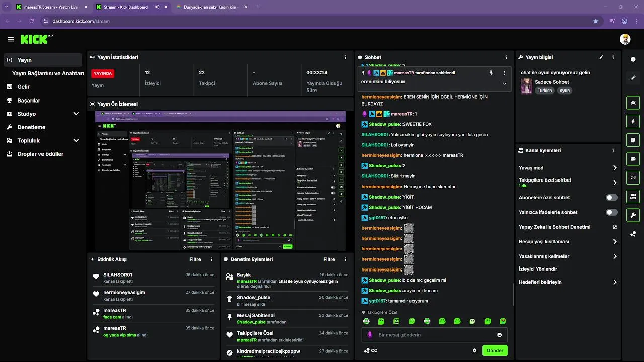Open the info icon in the right sidebar
The width and height of the screenshot is (644, 362).
click(633, 59)
